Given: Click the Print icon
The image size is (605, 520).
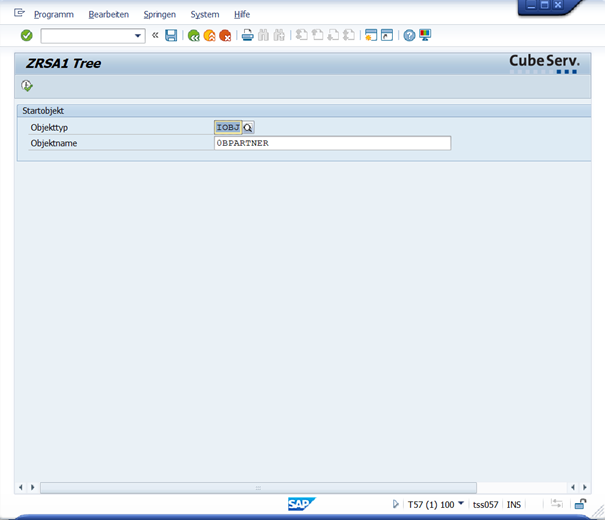Looking at the screenshot, I should click(247, 35).
